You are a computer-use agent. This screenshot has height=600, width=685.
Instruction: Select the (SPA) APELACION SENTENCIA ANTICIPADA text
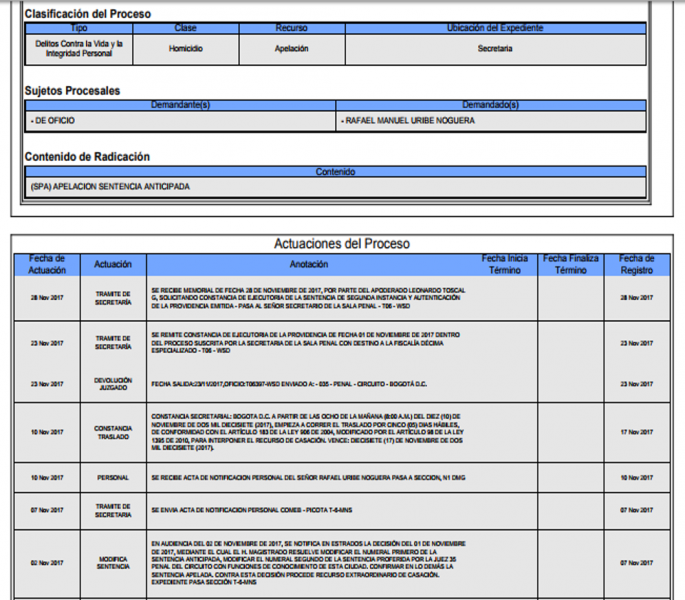110,187
